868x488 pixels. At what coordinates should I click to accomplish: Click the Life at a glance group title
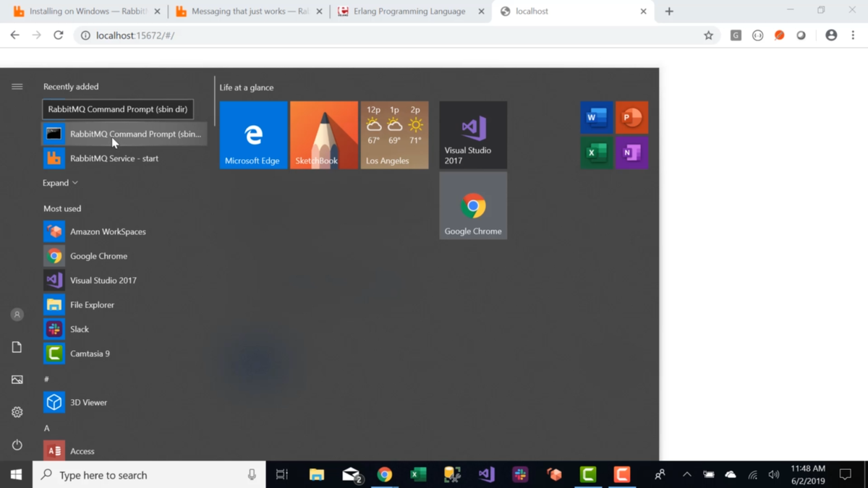coord(247,87)
